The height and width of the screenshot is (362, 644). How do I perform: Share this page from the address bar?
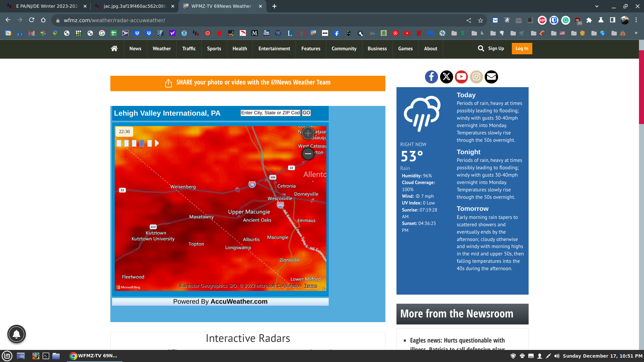[469, 20]
